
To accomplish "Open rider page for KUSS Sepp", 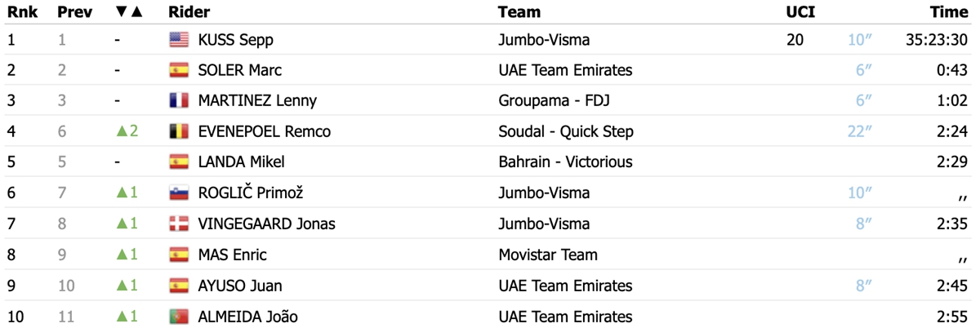I will pos(236,39).
